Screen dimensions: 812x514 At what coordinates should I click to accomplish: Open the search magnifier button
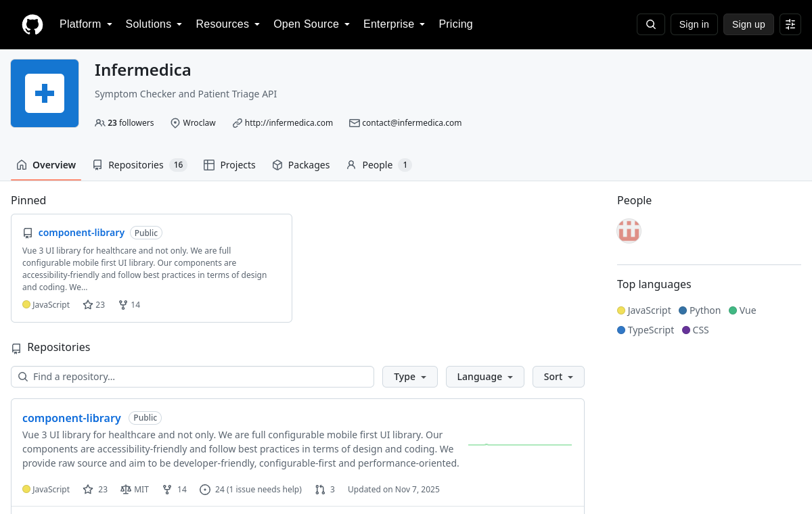click(x=651, y=24)
